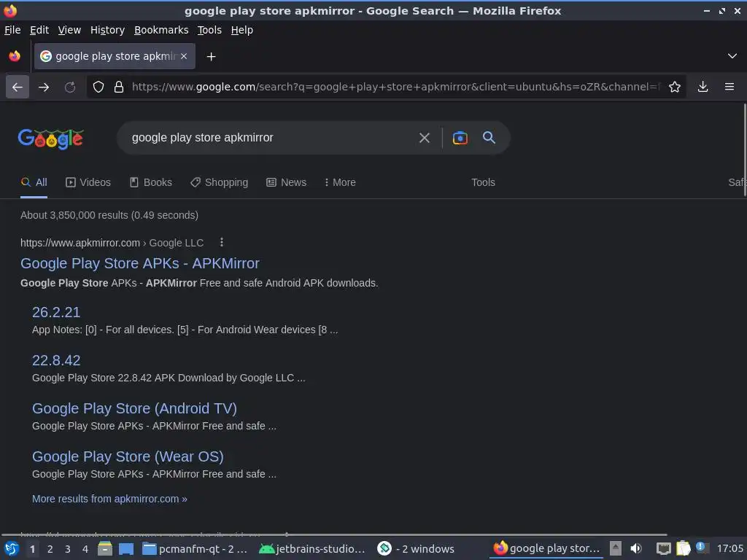Image resolution: width=747 pixels, height=560 pixels.
Task: Expand the More search categories dropdown
Action: (x=340, y=182)
